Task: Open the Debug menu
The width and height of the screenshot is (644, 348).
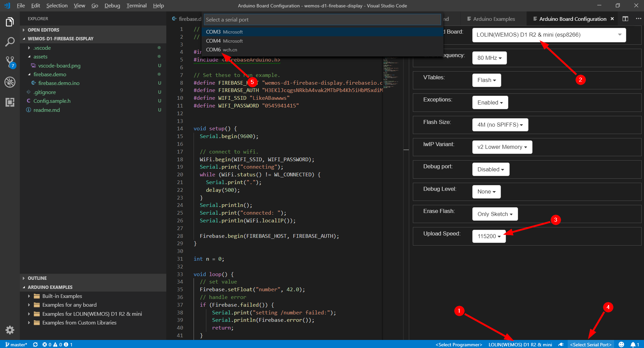Action: 112,5
